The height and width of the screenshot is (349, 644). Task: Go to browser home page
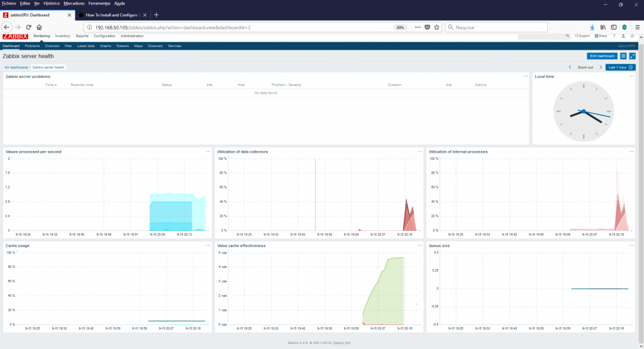click(39, 27)
